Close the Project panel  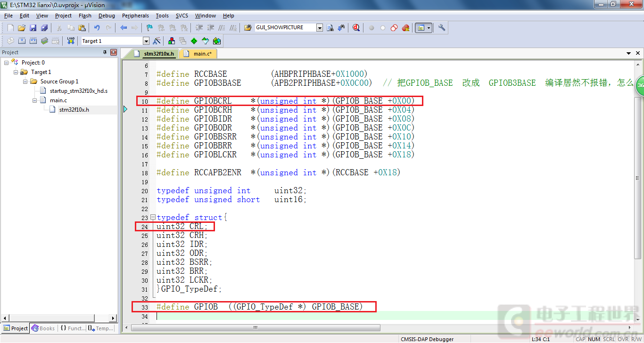click(114, 52)
